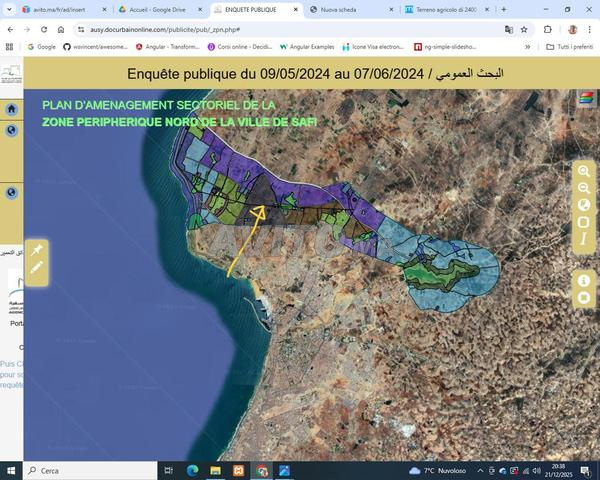Open the wsvincent/awesome bookmark

[x=95, y=47]
